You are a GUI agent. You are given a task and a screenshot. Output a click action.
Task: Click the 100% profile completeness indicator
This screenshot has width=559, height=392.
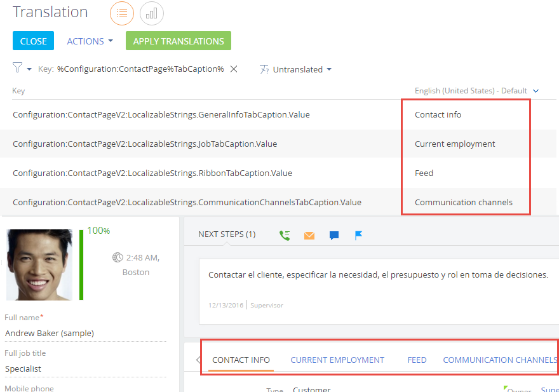(99, 231)
